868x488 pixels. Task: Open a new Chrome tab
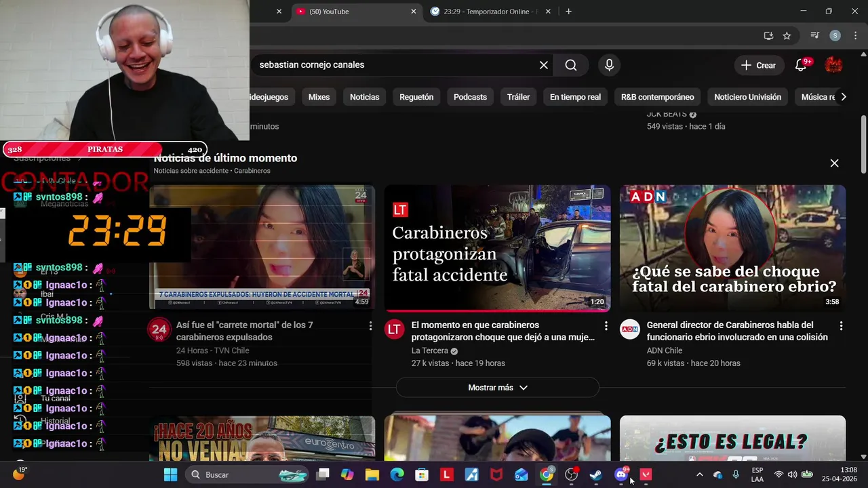pyautogui.click(x=568, y=12)
